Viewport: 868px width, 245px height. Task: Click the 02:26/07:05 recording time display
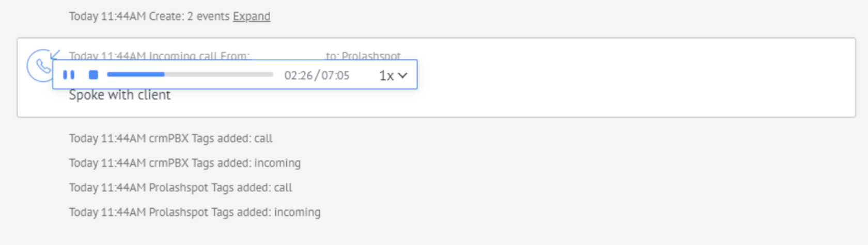click(x=317, y=76)
